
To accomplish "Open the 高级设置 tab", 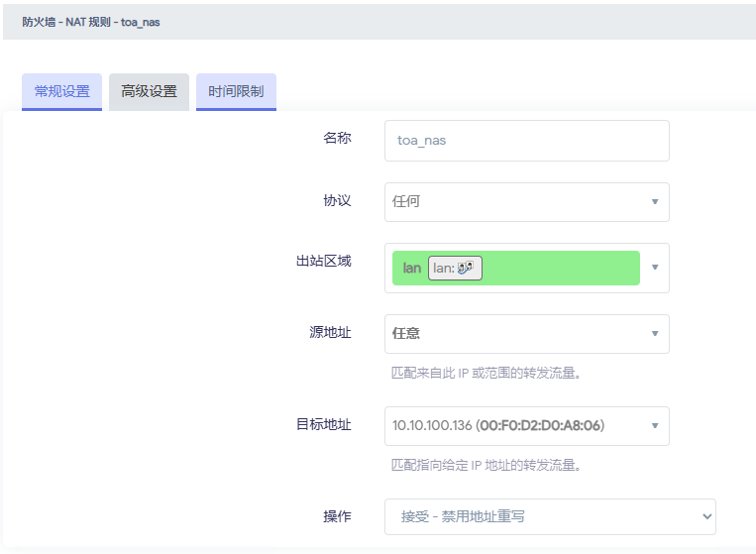I will coord(149,91).
